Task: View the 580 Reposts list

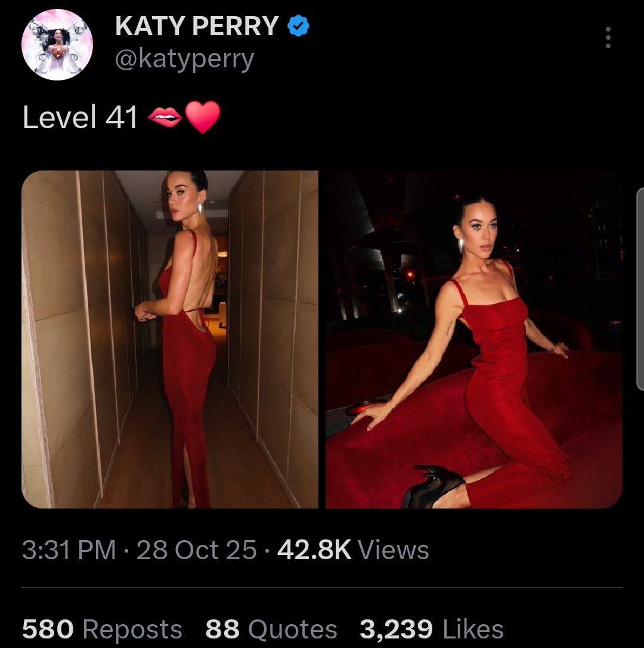Action: [102, 628]
